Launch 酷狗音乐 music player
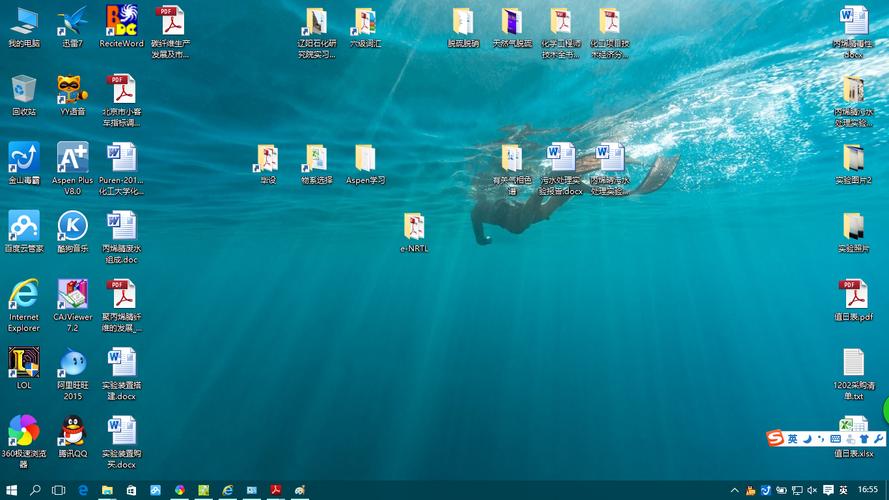This screenshot has height=500, width=889. (73, 231)
